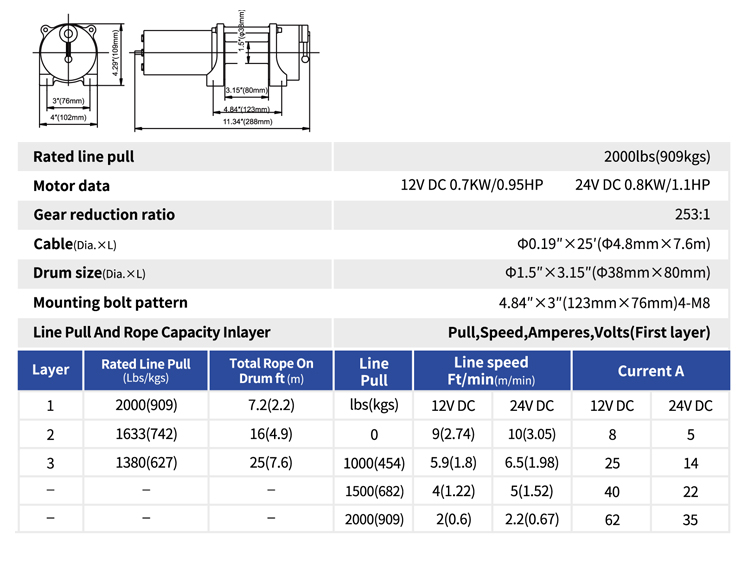Click the 'Mounting bolt pattern' label
750x562 pixels.
pyautogui.click(x=110, y=303)
